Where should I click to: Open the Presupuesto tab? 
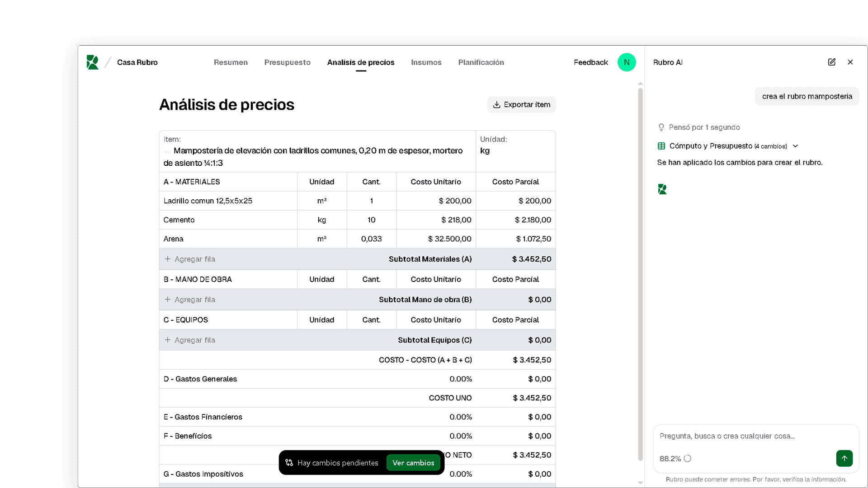(287, 62)
